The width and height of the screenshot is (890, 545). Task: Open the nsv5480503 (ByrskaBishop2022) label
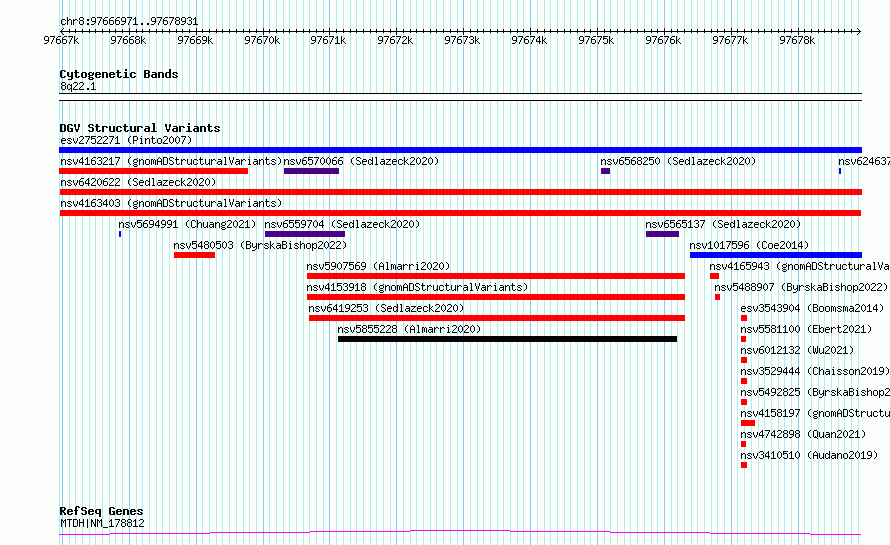261,245
